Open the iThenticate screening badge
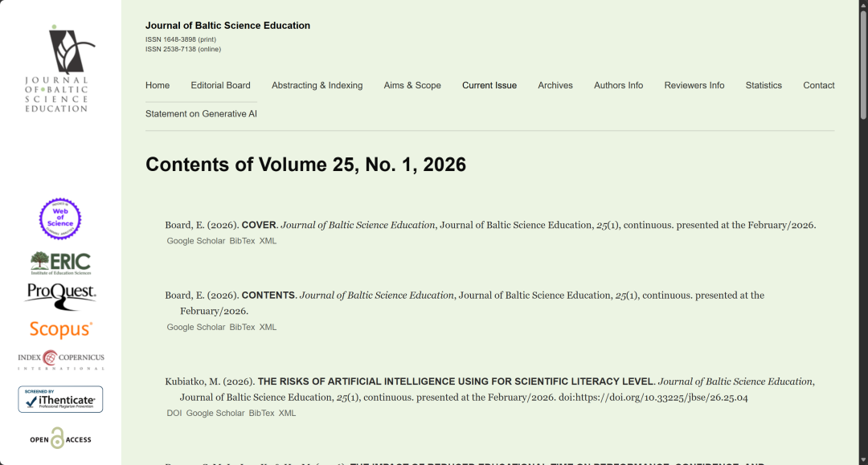 point(60,399)
